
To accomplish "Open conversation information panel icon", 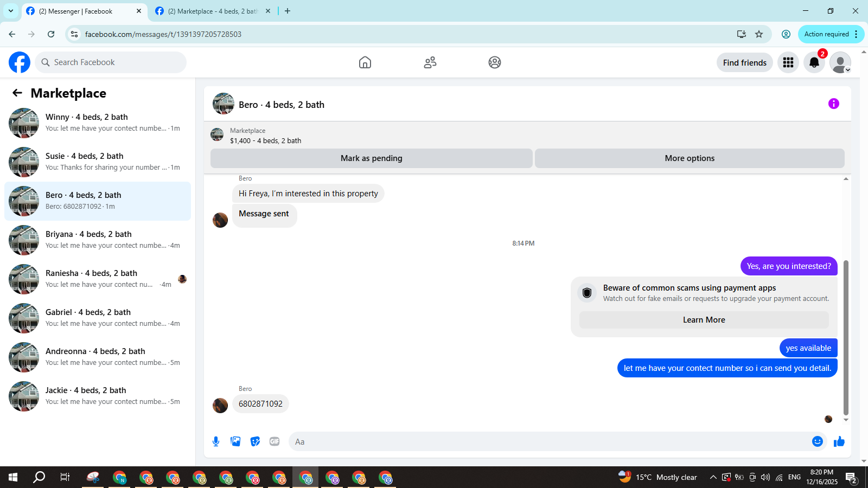I will point(834,104).
